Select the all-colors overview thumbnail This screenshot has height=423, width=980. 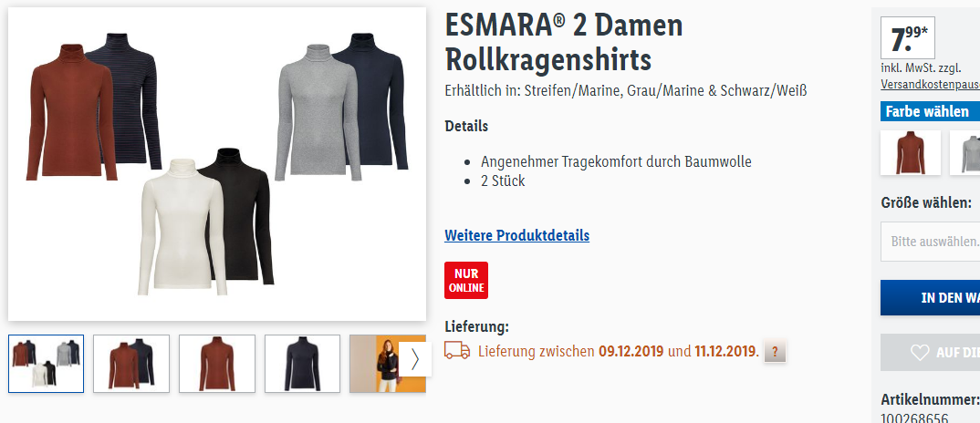[46, 364]
